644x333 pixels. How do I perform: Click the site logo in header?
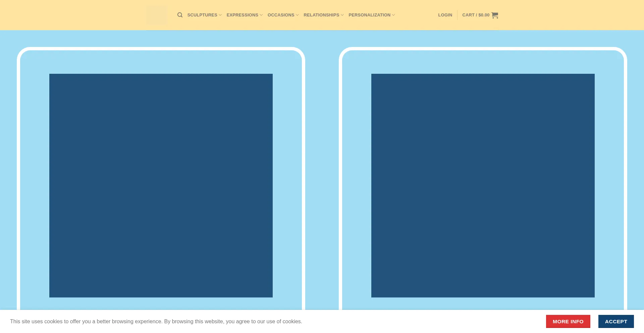tap(156, 15)
